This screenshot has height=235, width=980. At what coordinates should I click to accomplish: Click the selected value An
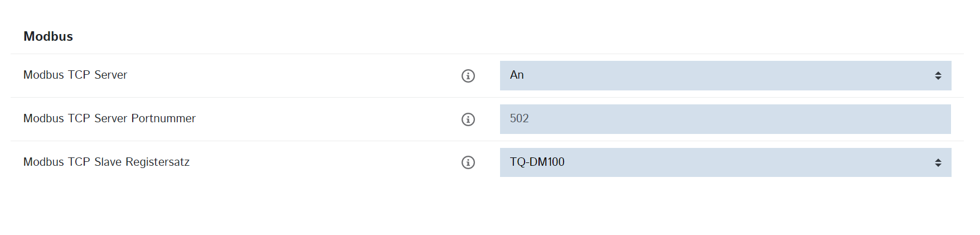click(x=517, y=75)
